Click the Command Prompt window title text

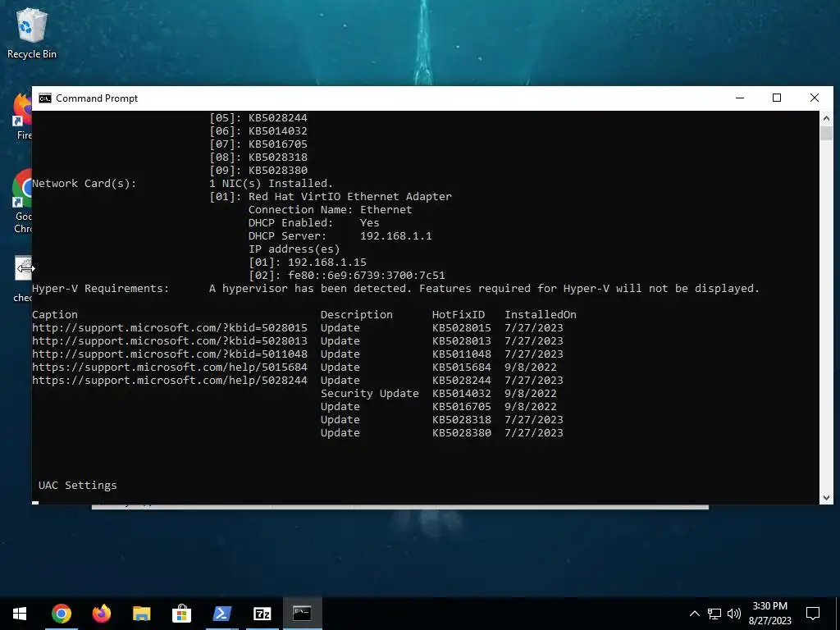pyautogui.click(x=97, y=98)
